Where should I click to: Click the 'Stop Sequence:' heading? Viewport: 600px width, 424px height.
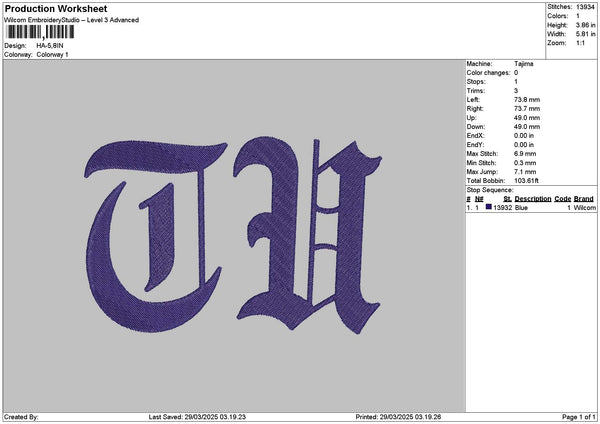[490, 190]
